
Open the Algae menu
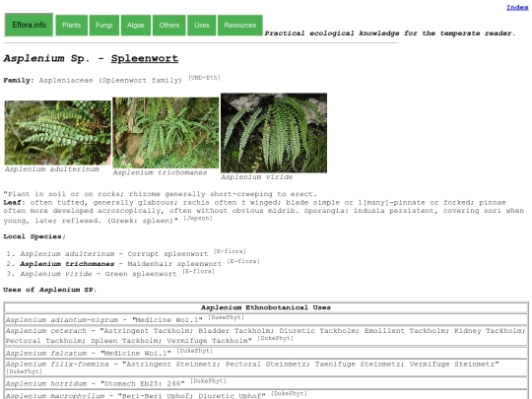tap(136, 25)
